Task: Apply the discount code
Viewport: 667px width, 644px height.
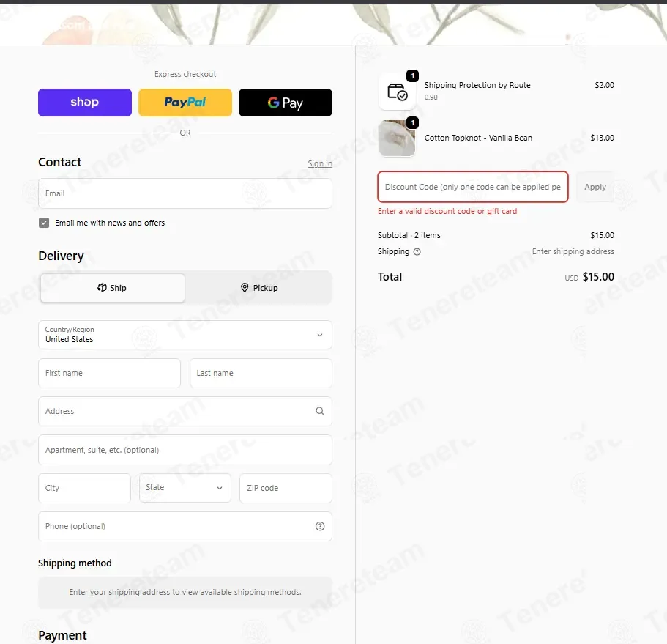Action: [x=595, y=187]
